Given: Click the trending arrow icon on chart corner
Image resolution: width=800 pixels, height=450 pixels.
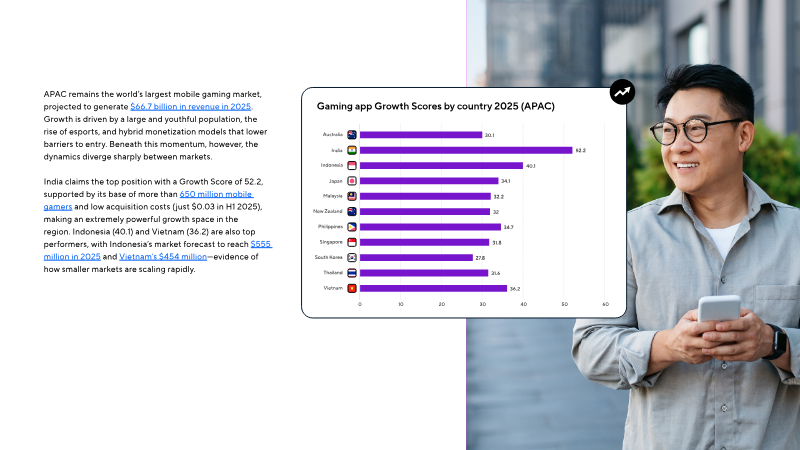Looking at the screenshot, I should click(x=623, y=93).
